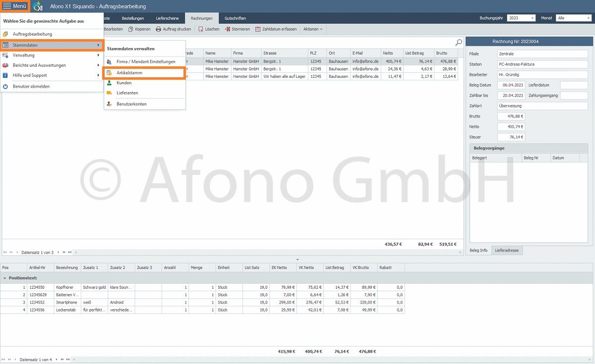Select the Kopfhörer position cell
This screenshot has height=364, width=595.
point(68,287)
